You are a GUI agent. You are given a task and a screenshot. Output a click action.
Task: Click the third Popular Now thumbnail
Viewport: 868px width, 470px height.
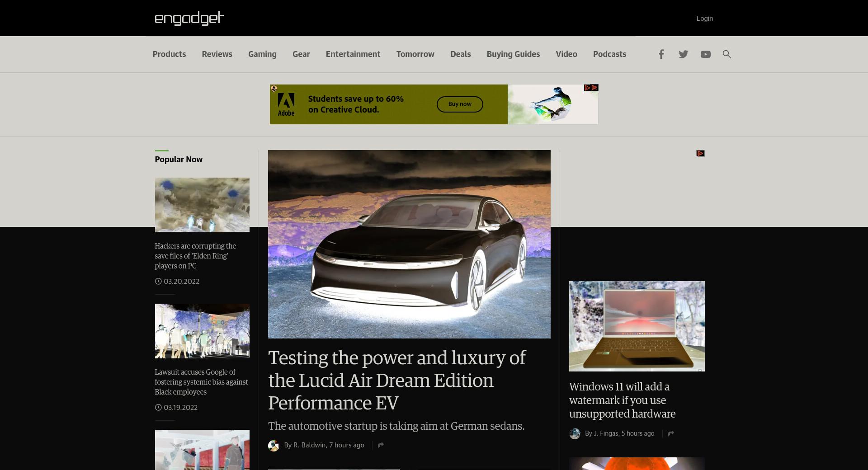tap(202, 450)
